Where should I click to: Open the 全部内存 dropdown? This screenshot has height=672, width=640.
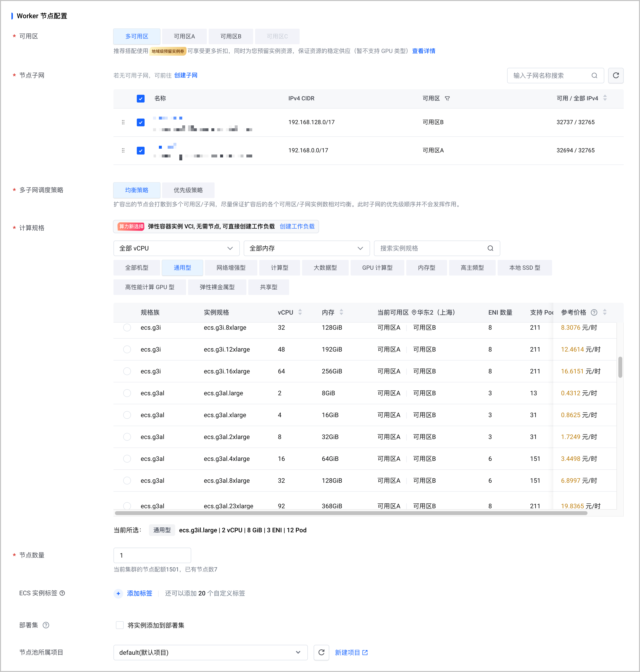coord(306,248)
